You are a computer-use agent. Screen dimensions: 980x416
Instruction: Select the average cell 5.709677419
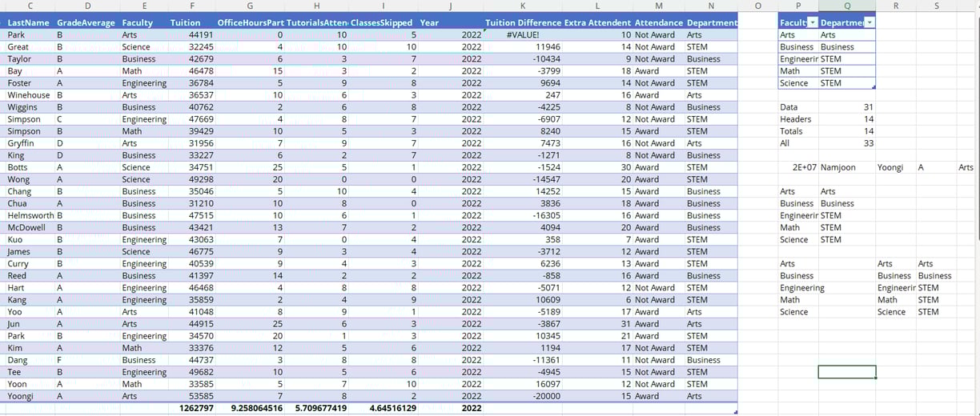[x=317, y=408]
